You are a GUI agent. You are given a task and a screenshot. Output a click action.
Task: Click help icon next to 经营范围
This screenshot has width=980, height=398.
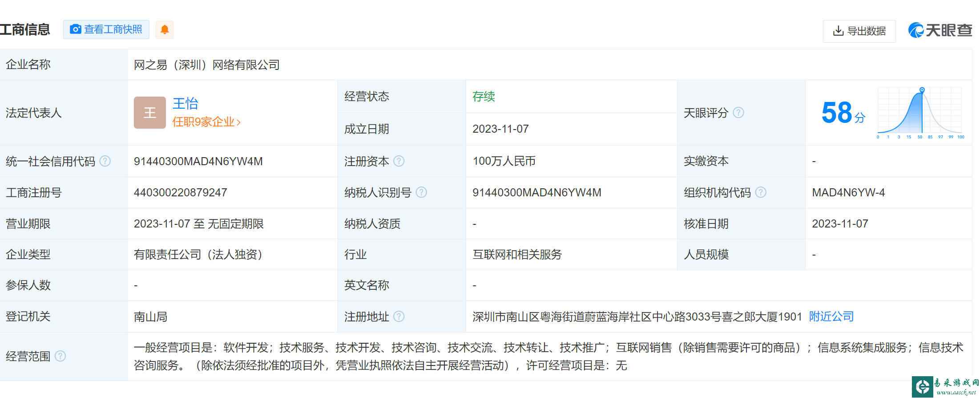(x=60, y=356)
